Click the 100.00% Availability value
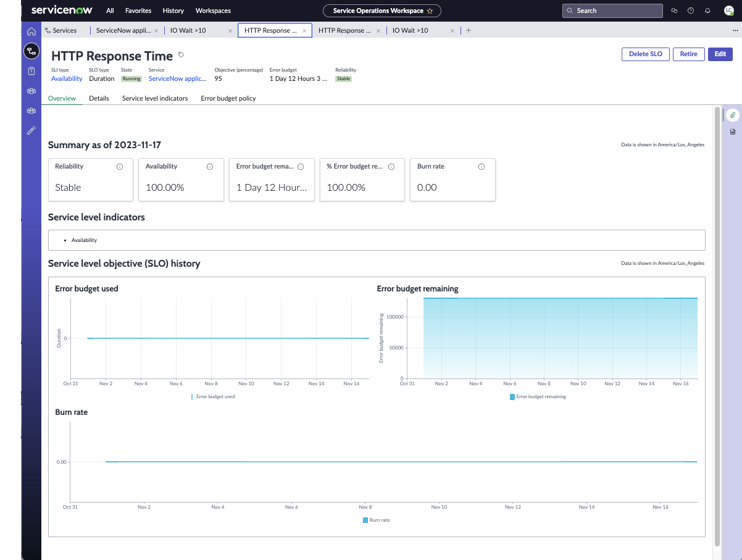742x560 pixels. coord(165,188)
